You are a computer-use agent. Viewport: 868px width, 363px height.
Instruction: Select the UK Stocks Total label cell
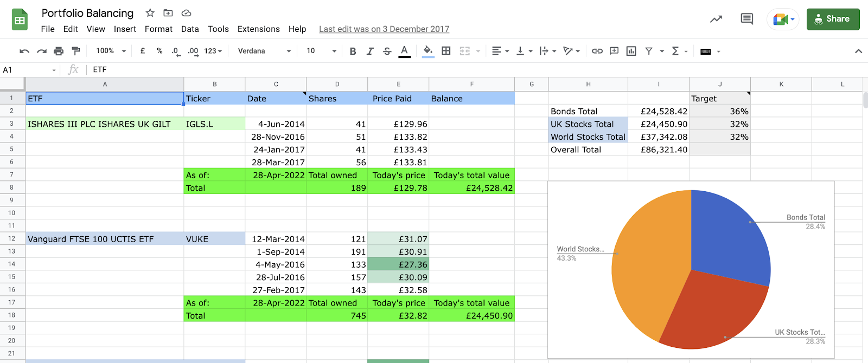(588, 124)
